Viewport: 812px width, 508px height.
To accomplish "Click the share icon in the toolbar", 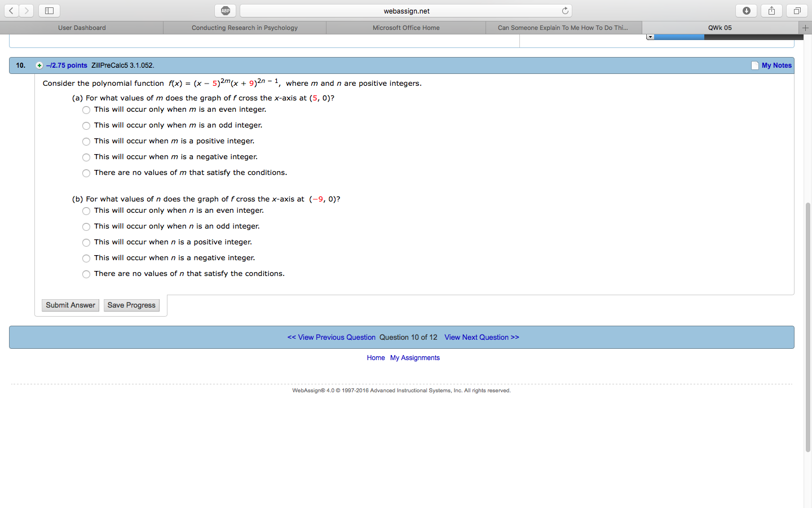I will tap(771, 10).
